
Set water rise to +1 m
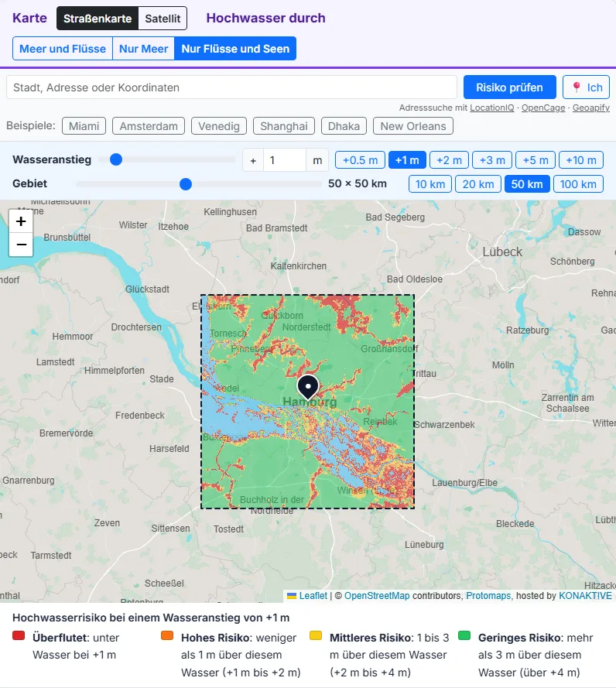tap(407, 160)
